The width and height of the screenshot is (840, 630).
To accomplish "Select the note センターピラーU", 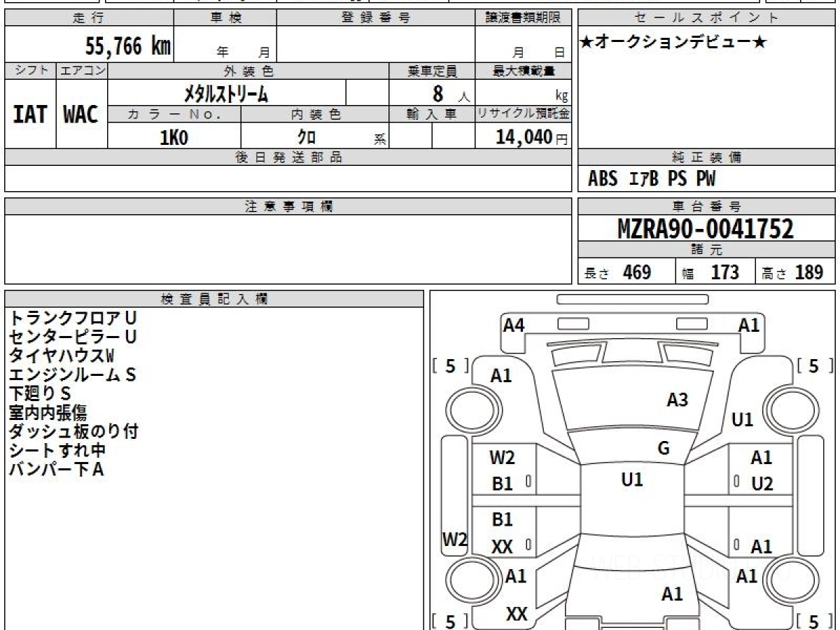I will pos(72,337).
